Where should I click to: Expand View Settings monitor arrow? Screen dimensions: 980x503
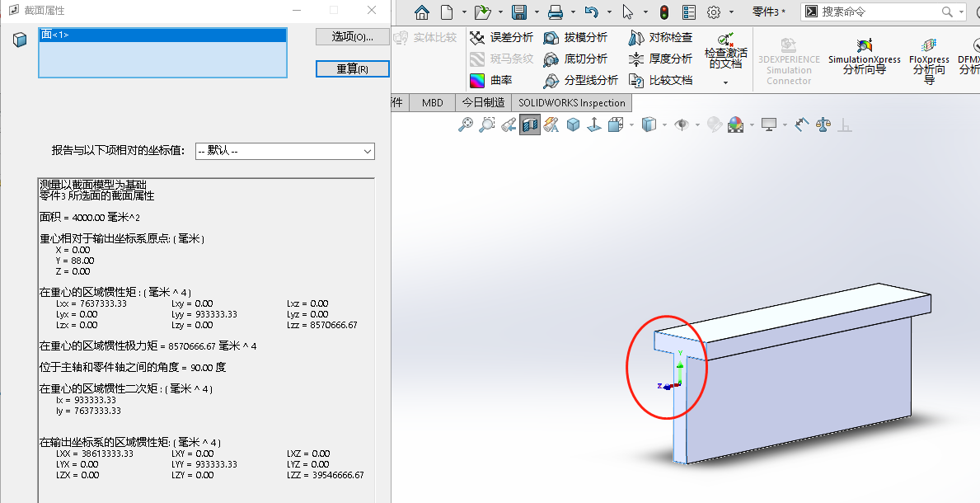785,125
